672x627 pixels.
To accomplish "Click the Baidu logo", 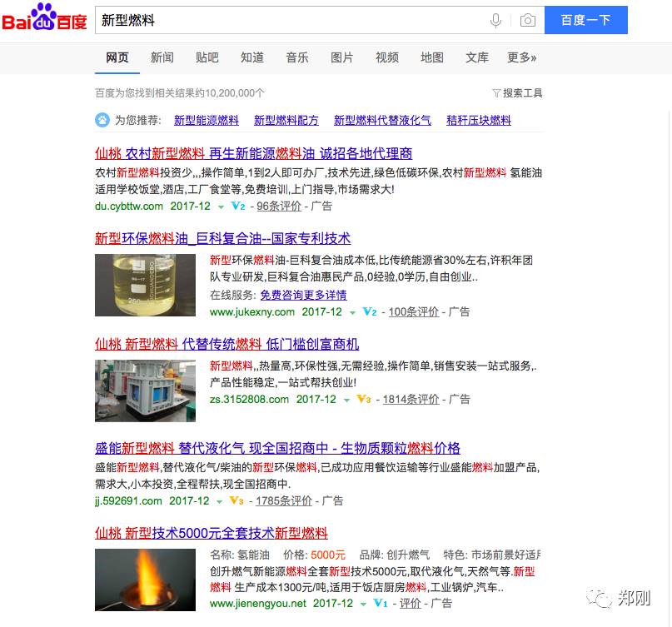I will pyautogui.click(x=44, y=17).
